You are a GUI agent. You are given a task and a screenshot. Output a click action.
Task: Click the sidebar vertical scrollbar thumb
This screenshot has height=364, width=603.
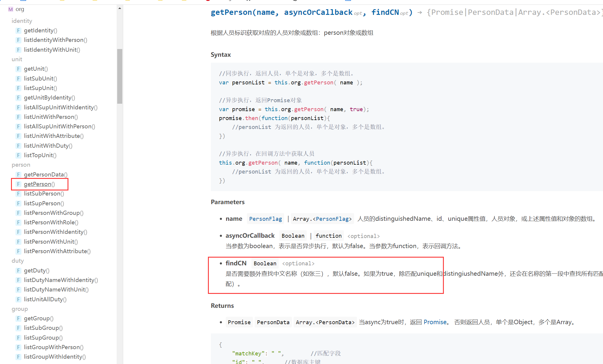(120, 76)
